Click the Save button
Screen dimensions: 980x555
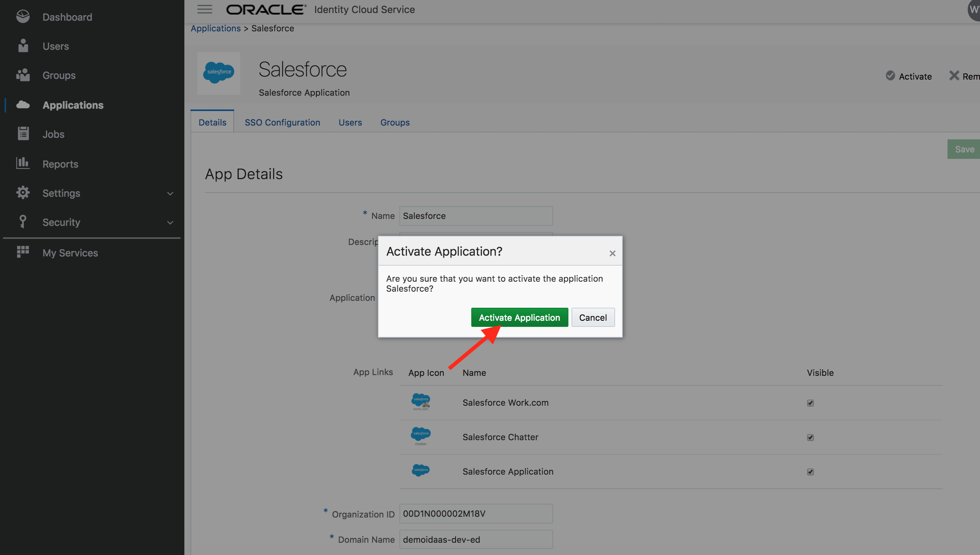coord(964,149)
